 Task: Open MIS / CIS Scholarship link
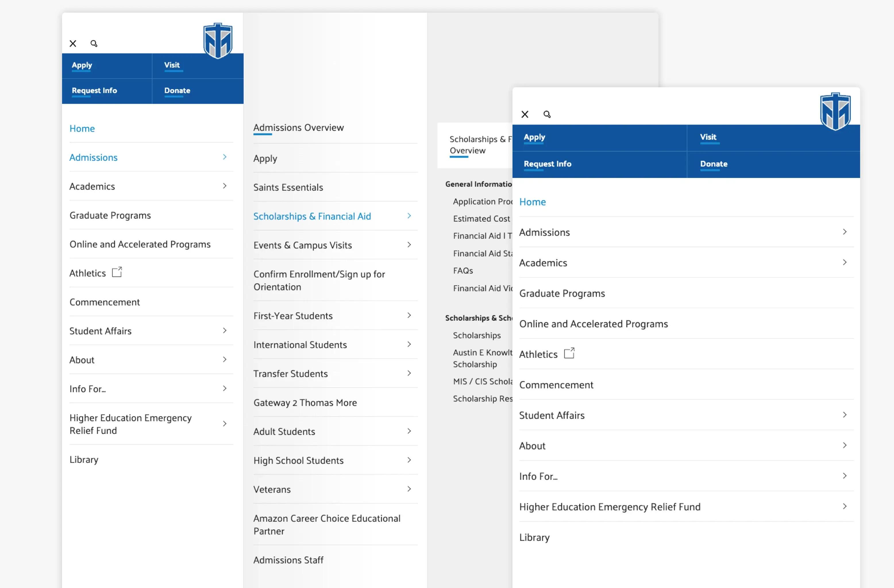pyautogui.click(x=483, y=382)
